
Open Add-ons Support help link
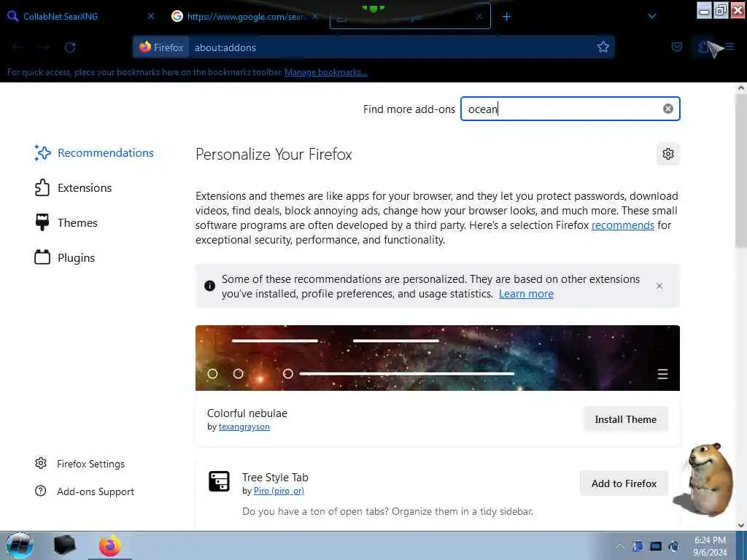click(85, 491)
